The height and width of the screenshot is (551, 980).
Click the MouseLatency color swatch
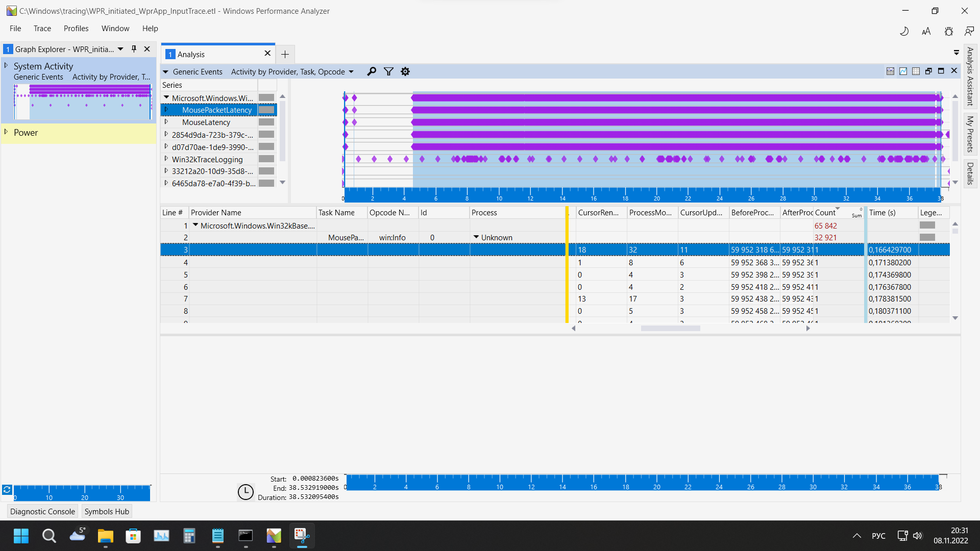pyautogui.click(x=266, y=122)
